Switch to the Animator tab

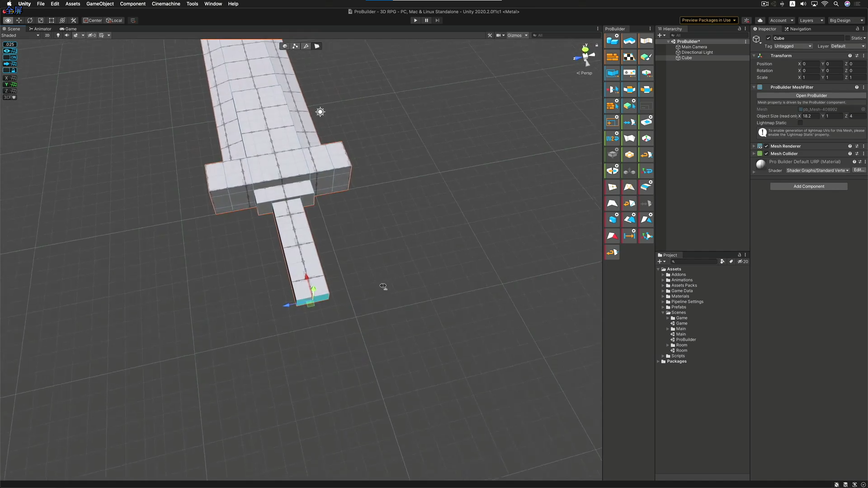coord(40,29)
